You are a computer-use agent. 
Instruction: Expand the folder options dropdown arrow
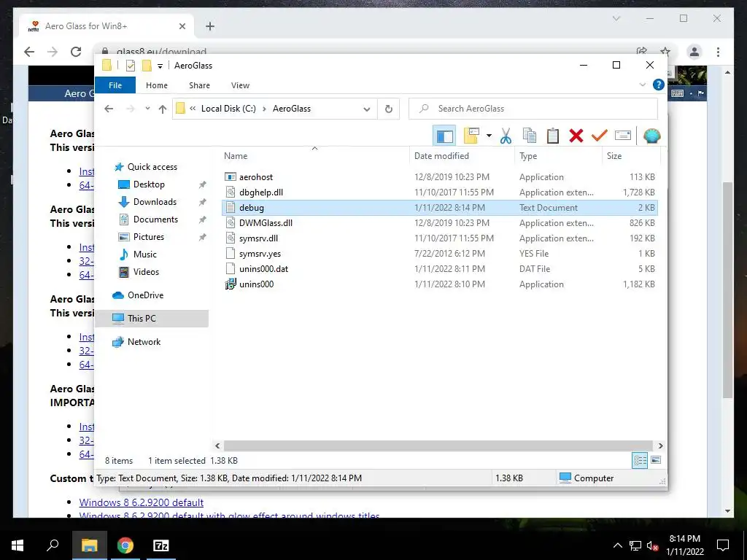489,136
